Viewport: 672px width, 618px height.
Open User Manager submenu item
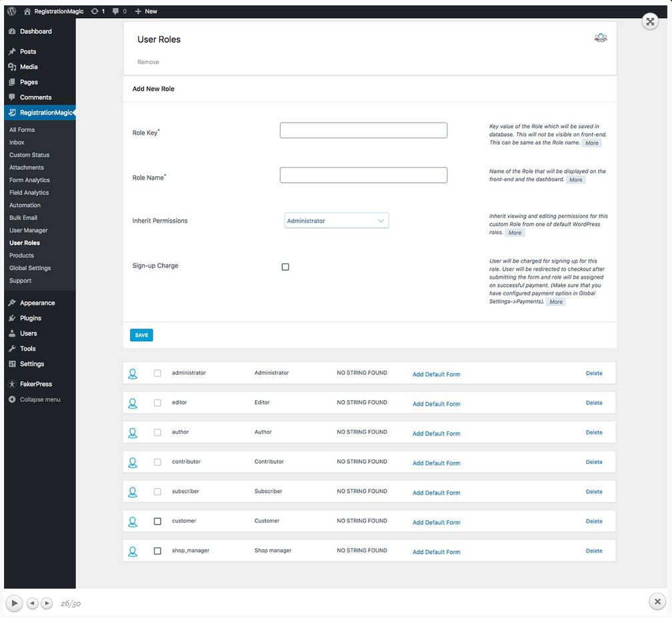tap(28, 230)
